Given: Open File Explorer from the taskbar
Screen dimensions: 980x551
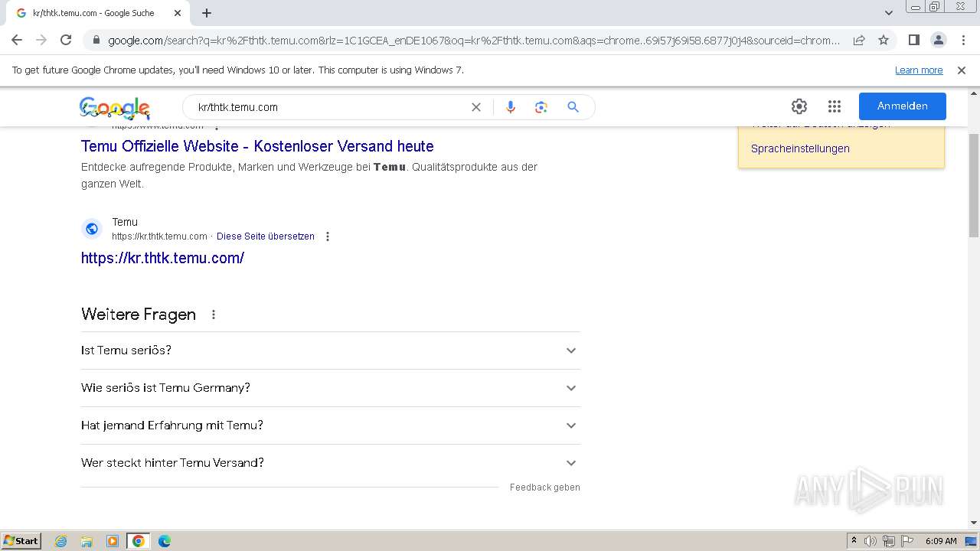Looking at the screenshot, I should coord(87,541).
